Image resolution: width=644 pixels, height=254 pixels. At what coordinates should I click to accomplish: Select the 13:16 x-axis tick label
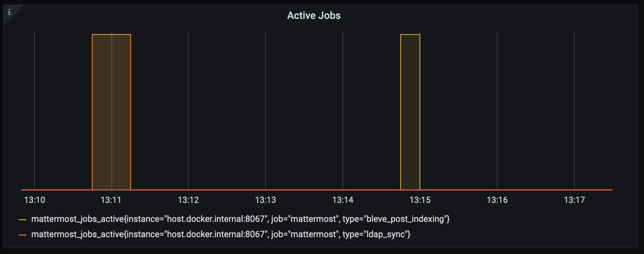(x=497, y=200)
